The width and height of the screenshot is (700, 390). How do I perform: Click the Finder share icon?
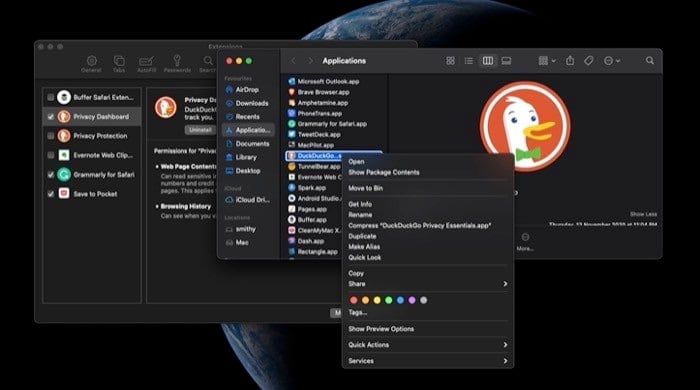(x=570, y=60)
